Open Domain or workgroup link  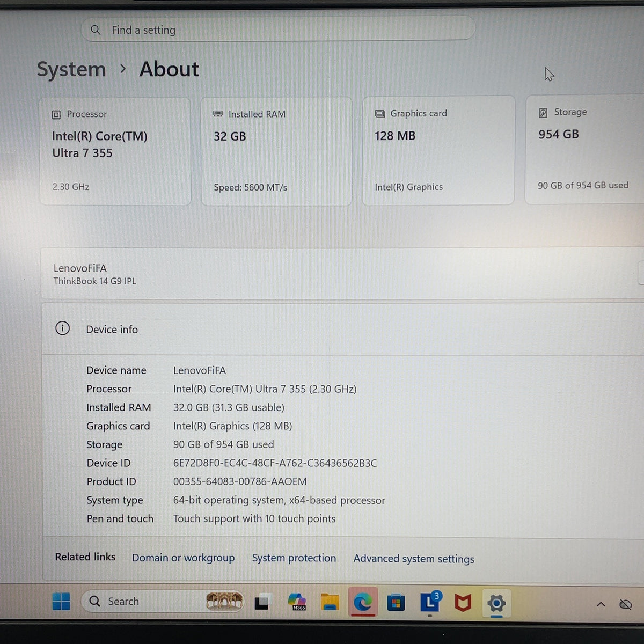184,558
